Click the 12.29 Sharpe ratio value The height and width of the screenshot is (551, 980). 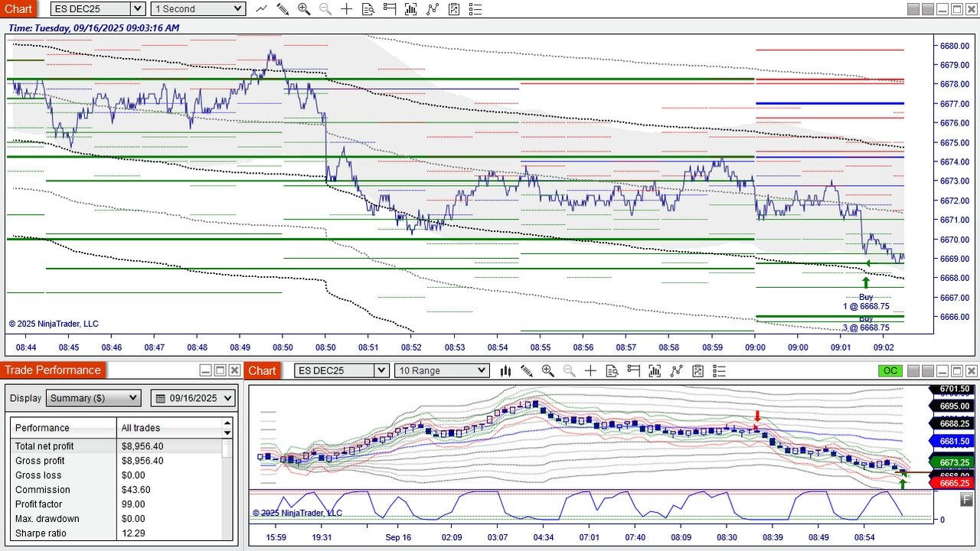click(133, 533)
